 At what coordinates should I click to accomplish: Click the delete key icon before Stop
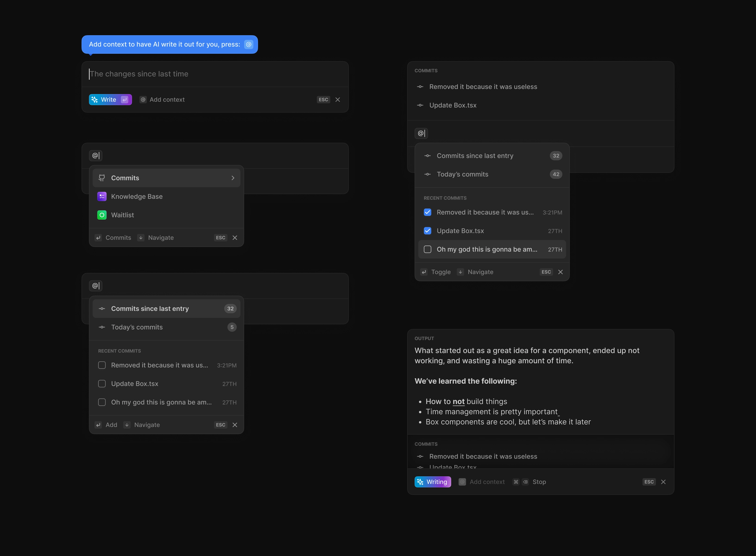tap(525, 482)
